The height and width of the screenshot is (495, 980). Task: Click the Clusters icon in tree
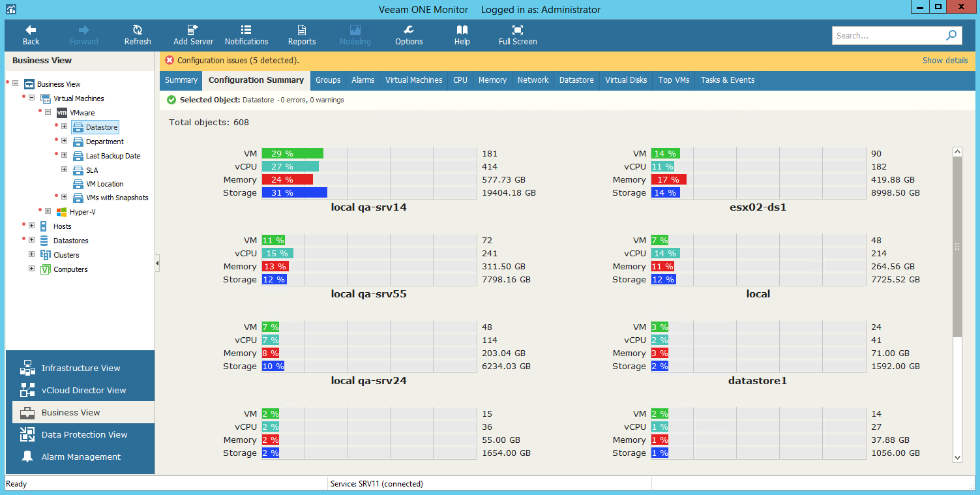coord(45,255)
